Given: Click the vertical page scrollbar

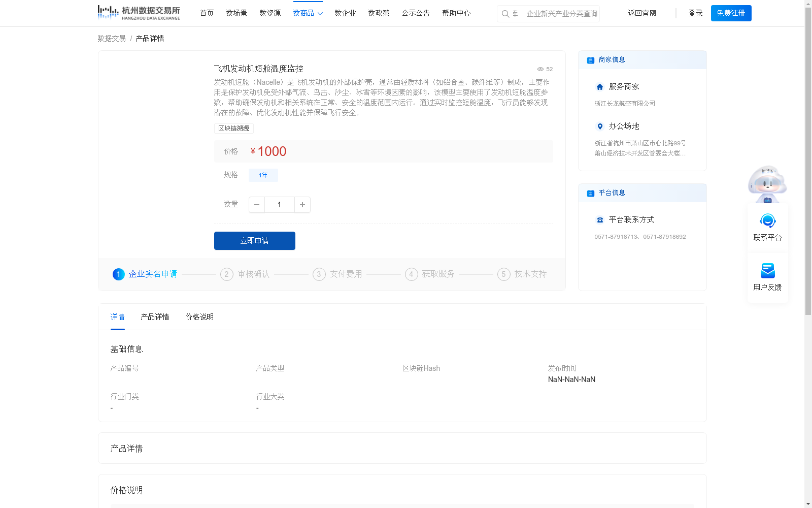Looking at the screenshot, I should 808,162.
